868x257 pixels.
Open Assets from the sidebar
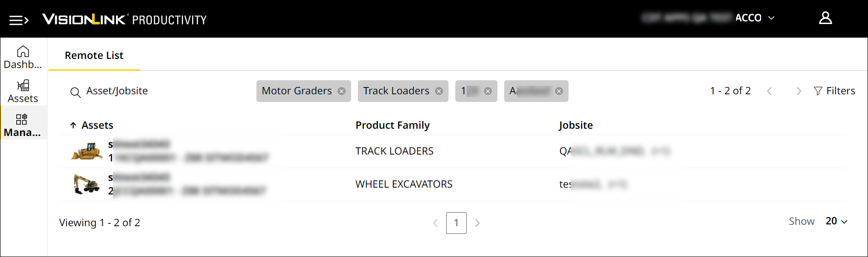(x=23, y=92)
